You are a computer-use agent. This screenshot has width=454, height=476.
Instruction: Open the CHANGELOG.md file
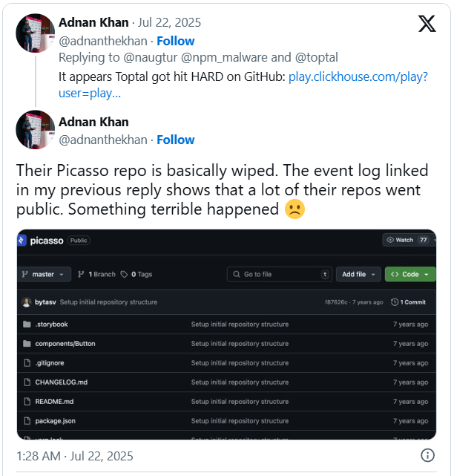[61, 382]
